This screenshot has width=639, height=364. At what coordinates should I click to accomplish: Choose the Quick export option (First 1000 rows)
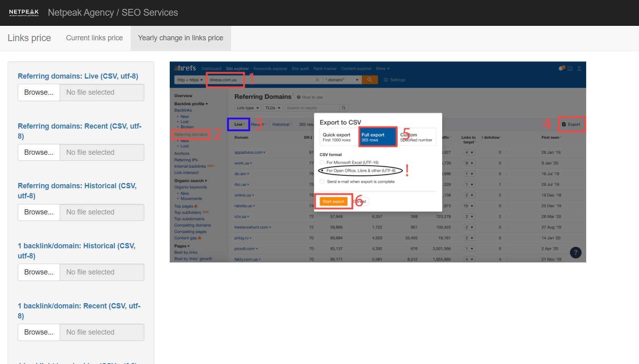click(x=339, y=137)
